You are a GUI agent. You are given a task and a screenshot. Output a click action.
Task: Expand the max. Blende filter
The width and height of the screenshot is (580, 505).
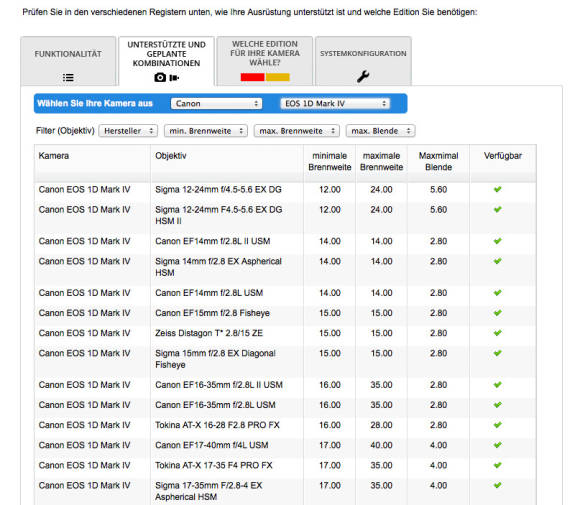point(381,131)
